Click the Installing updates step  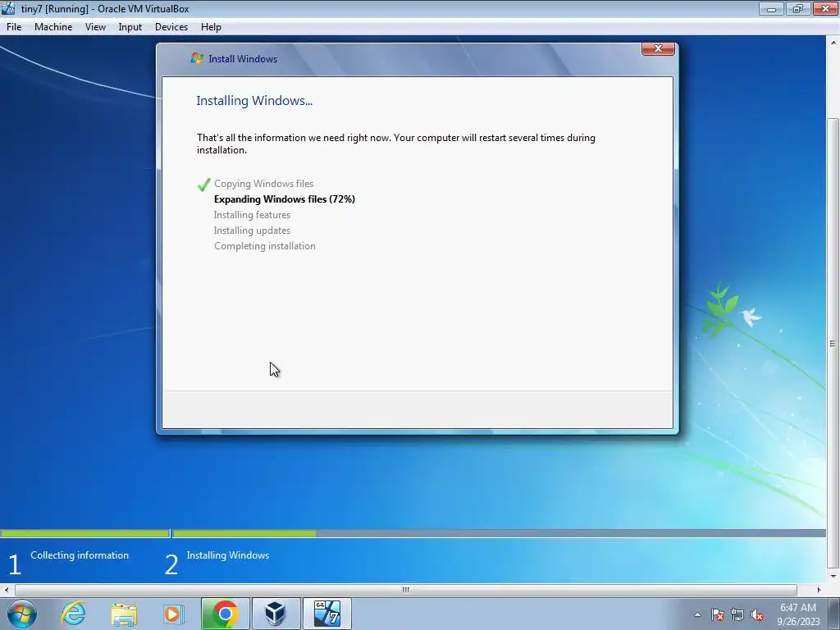252,231
